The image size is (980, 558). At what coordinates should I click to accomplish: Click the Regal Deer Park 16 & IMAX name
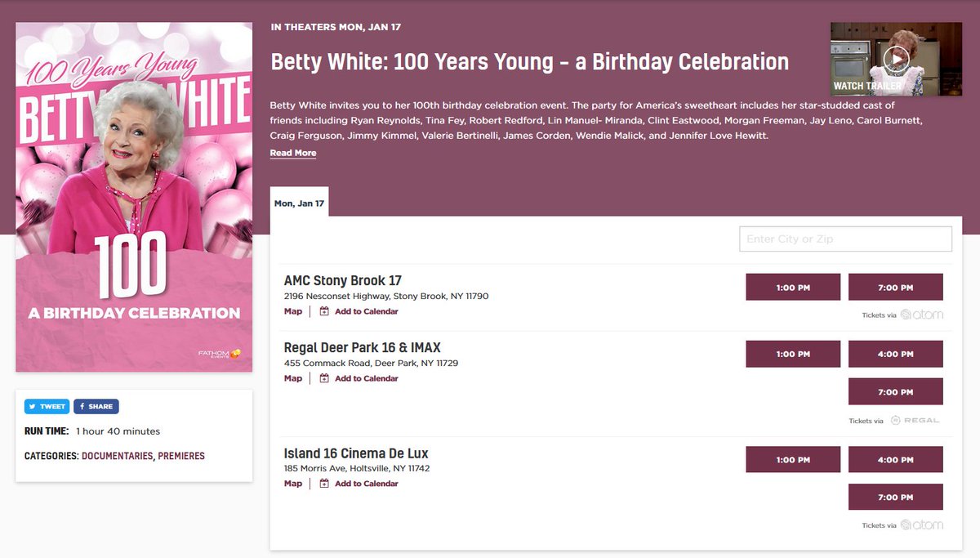(363, 347)
